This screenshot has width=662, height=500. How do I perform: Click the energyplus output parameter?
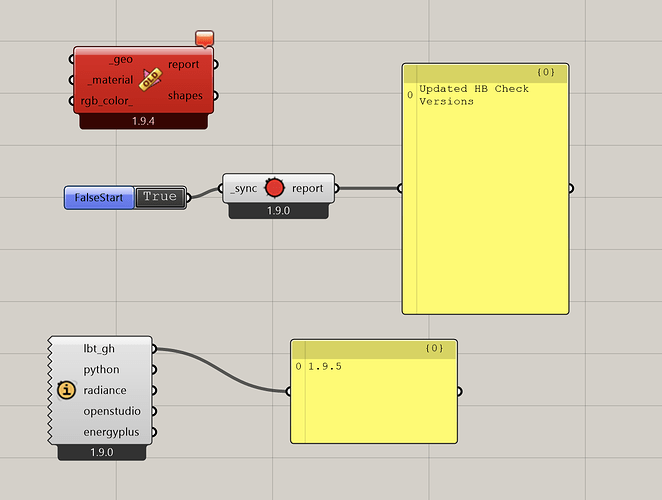point(112,432)
